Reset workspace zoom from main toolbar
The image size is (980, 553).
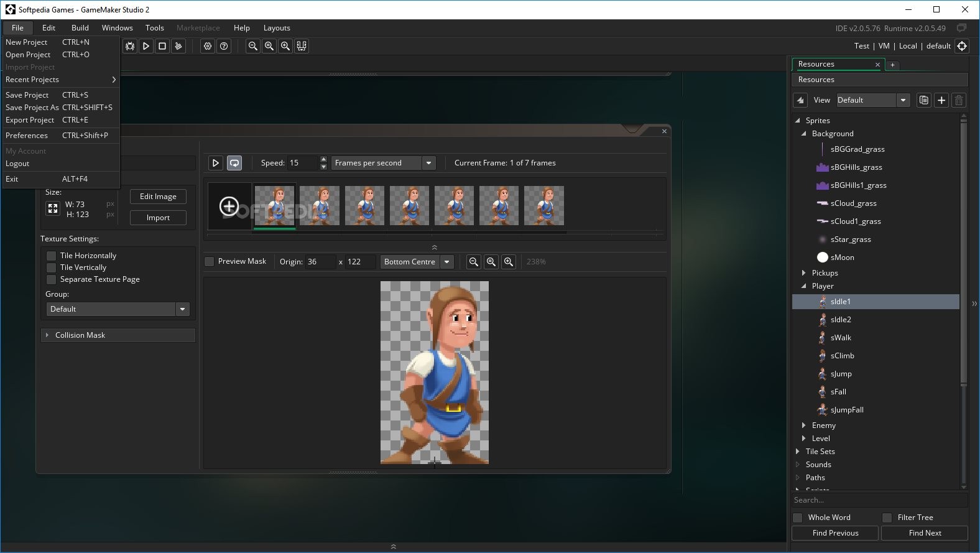pyautogui.click(x=269, y=46)
